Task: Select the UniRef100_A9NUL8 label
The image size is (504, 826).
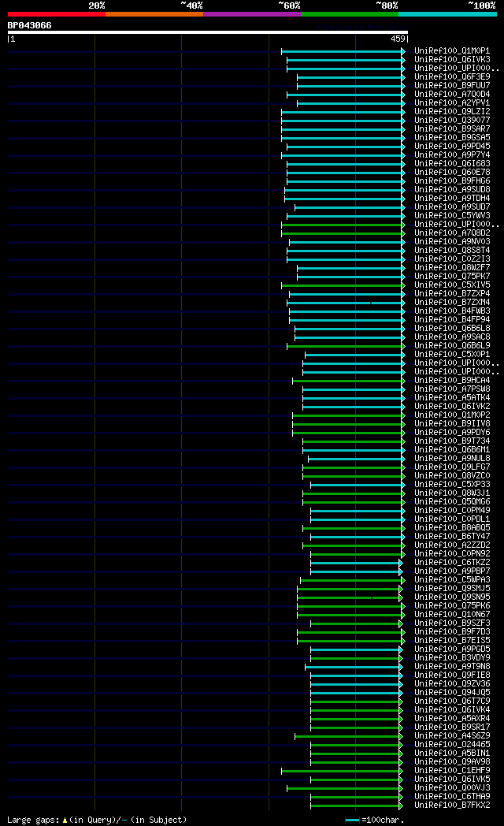Action: [452, 458]
